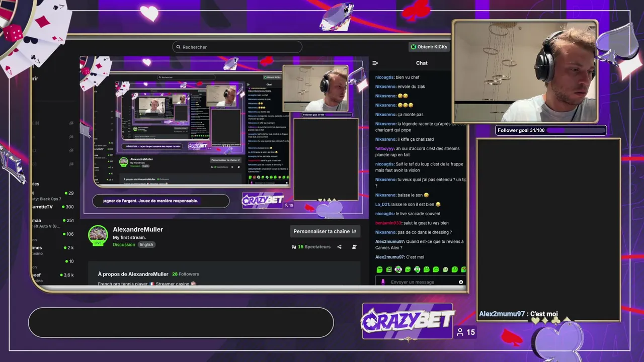
Task: Click the Follower goal 31/100 progress bar
Action: tap(551, 130)
